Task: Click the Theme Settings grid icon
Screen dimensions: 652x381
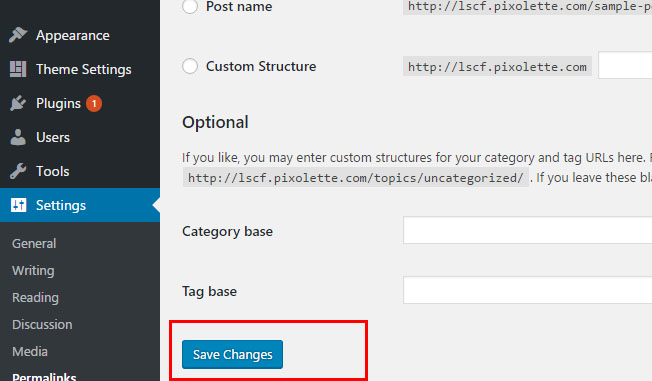Action: [18, 69]
